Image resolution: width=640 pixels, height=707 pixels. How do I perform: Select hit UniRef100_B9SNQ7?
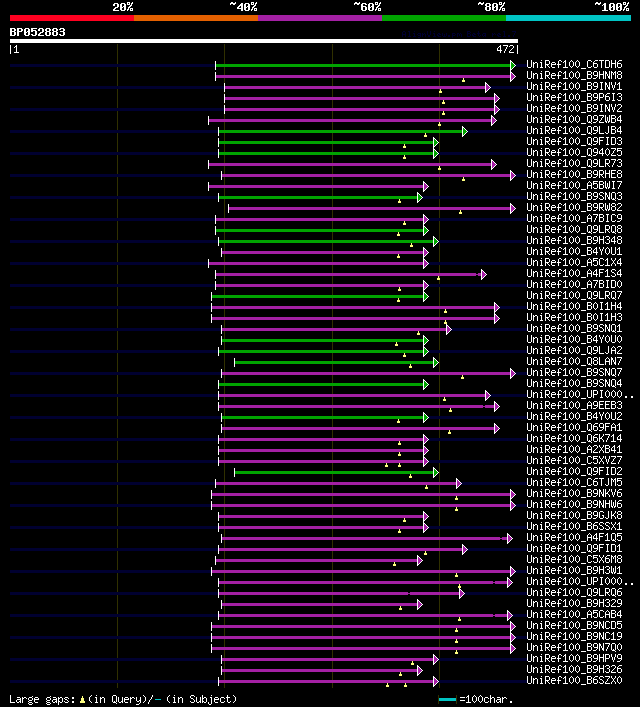(x=574, y=372)
